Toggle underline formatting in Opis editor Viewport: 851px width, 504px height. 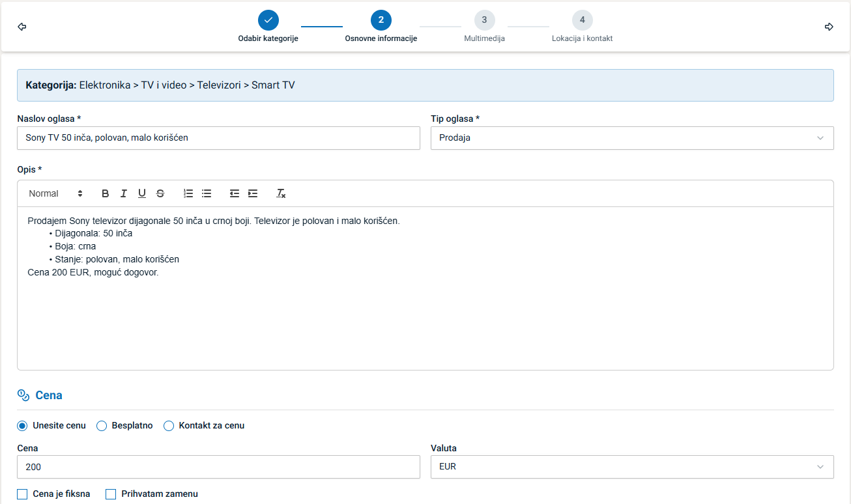141,193
